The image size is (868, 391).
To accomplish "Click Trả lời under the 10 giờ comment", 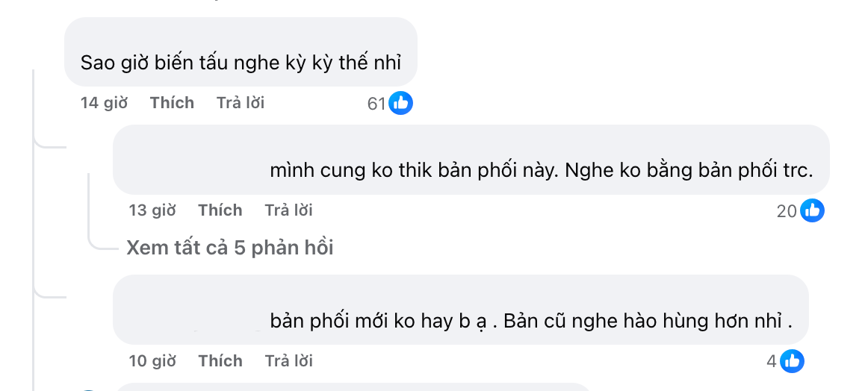I will (288, 360).
